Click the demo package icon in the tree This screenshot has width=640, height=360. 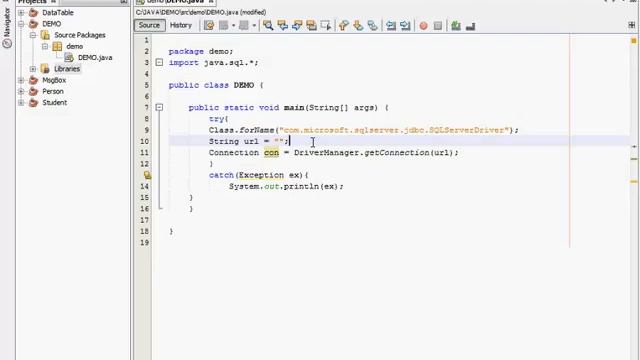point(57,47)
